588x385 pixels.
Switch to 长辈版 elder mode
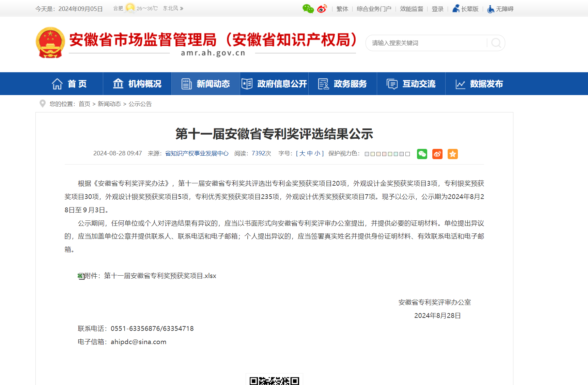click(x=466, y=9)
